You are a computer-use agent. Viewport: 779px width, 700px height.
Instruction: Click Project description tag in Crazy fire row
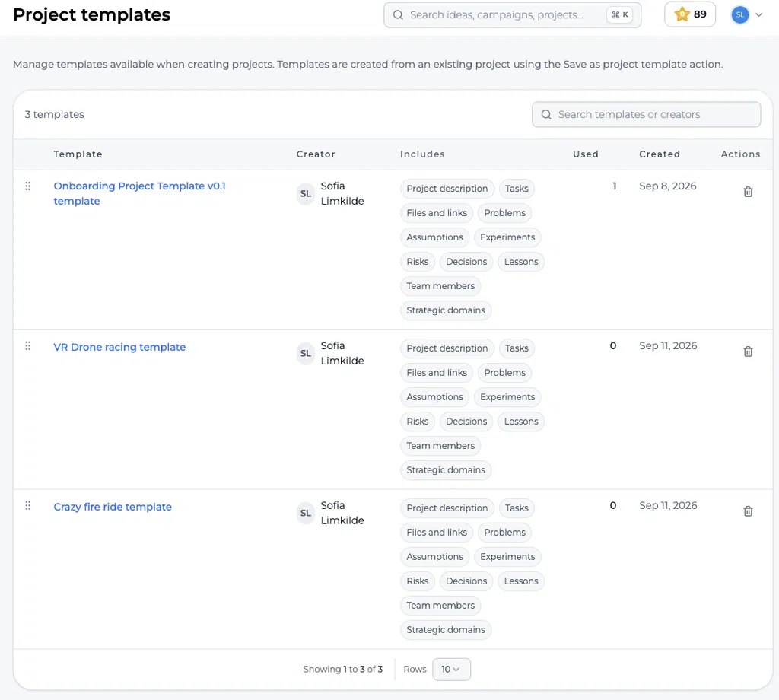coord(447,508)
